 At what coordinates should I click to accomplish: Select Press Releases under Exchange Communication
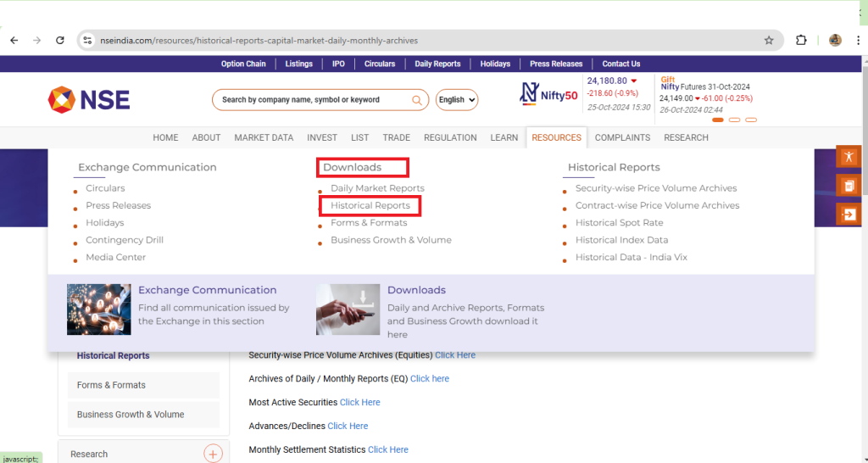[119, 205]
